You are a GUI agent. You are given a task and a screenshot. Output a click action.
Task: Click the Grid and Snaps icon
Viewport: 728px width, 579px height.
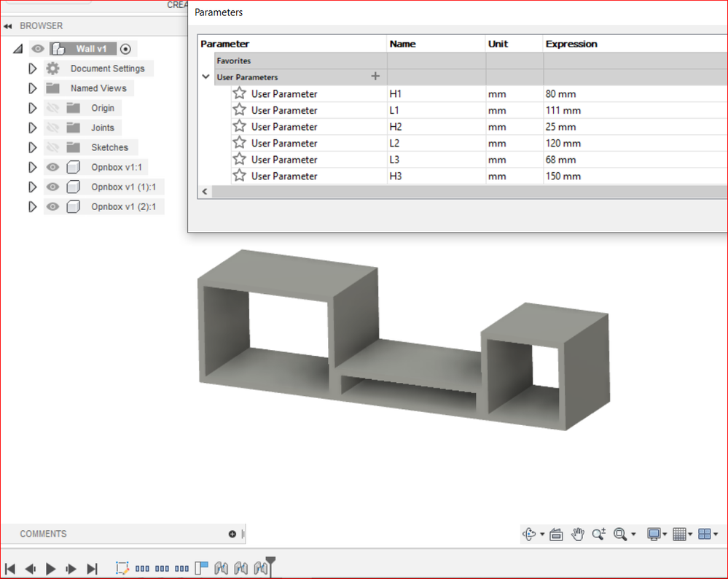pos(679,535)
